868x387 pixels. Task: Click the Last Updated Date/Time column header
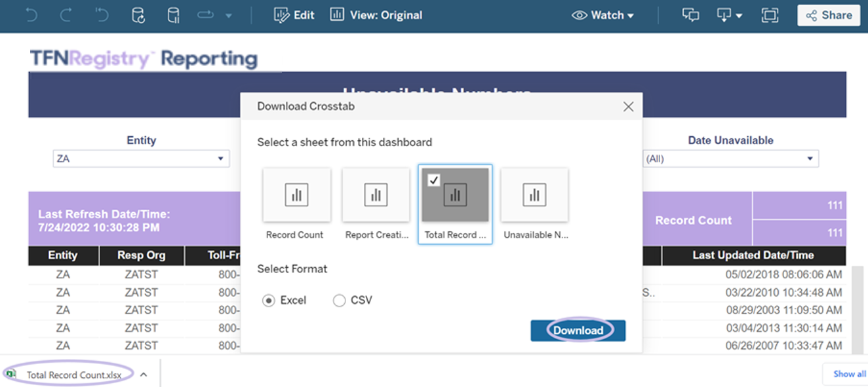pos(753,255)
